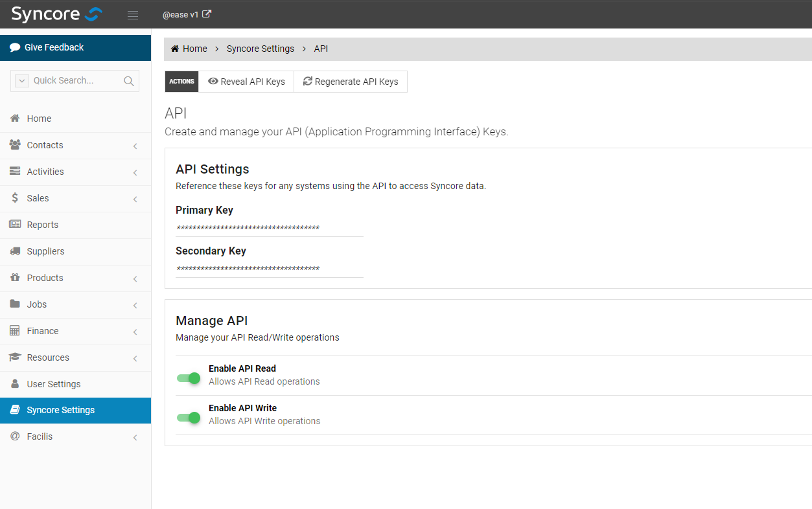This screenshot has width=812, height=509.
Task: Click the Regenerate API Keys button
Action: tap(351, 81)
